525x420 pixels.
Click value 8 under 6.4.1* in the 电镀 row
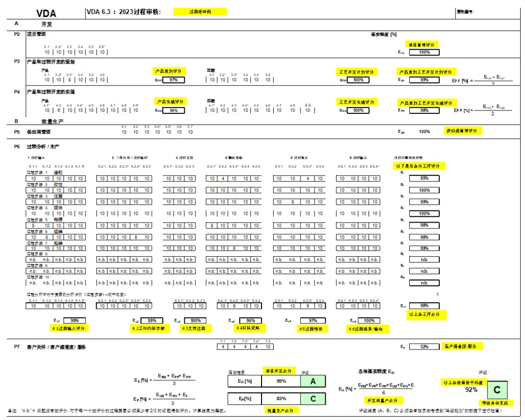(x=211, y=226)
